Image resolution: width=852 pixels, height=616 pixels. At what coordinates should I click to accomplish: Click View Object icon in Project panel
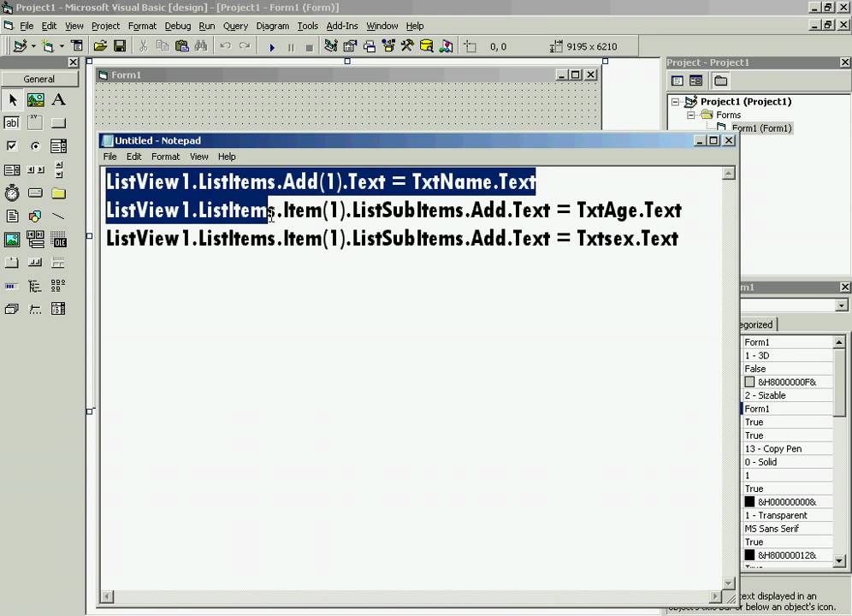point(696,81)
